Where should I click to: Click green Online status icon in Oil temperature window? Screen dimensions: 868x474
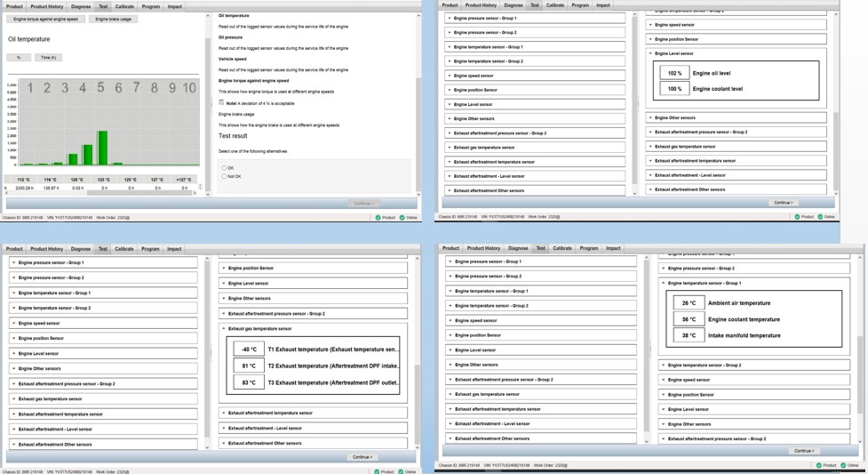pos(402,217)
